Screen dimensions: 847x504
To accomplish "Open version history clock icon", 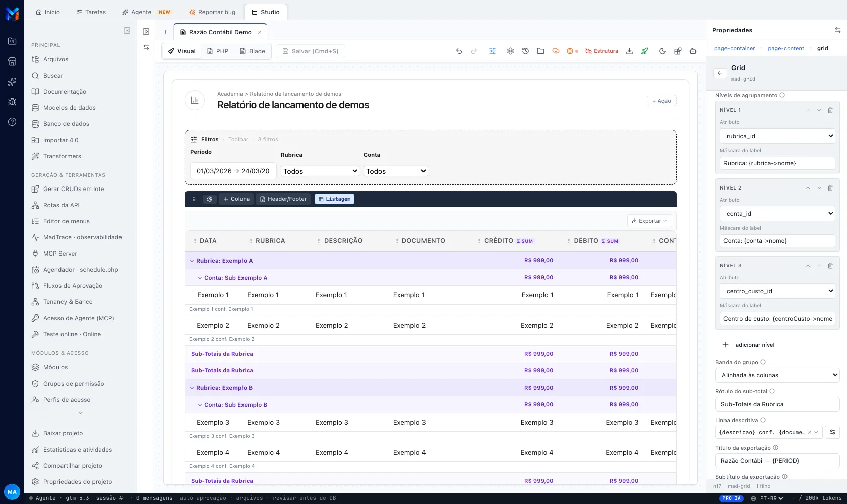I will (x=525, y=51).
